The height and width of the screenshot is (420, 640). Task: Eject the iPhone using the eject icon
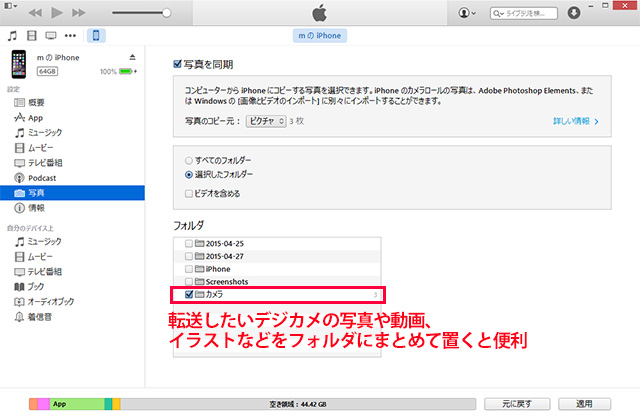[132, 57]
